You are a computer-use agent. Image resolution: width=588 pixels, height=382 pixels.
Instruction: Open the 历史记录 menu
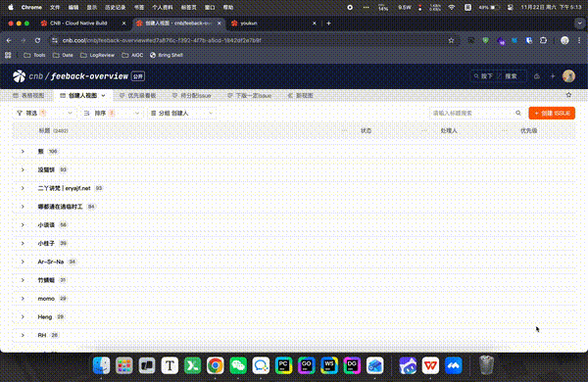[x=115, y=7]
